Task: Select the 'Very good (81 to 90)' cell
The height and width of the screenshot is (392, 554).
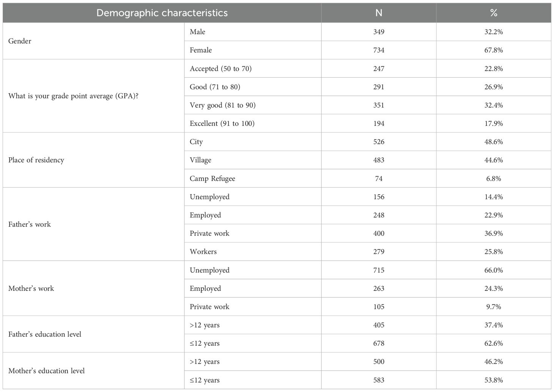Action: [222, 105]
